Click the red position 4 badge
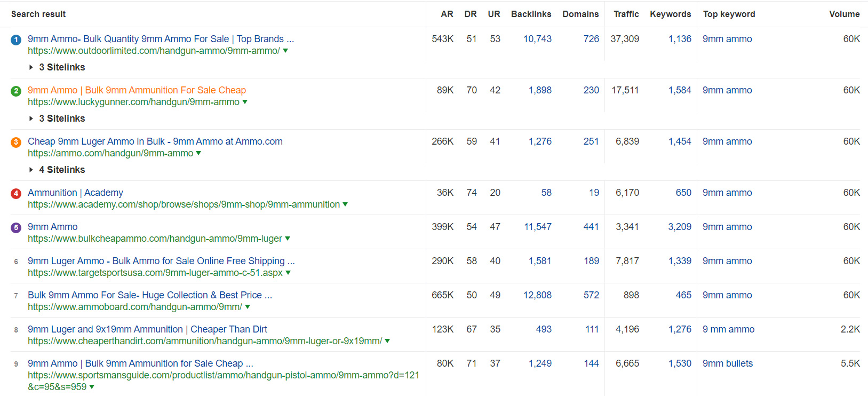This screenshot has height=396, width=868. click(16, 193)
